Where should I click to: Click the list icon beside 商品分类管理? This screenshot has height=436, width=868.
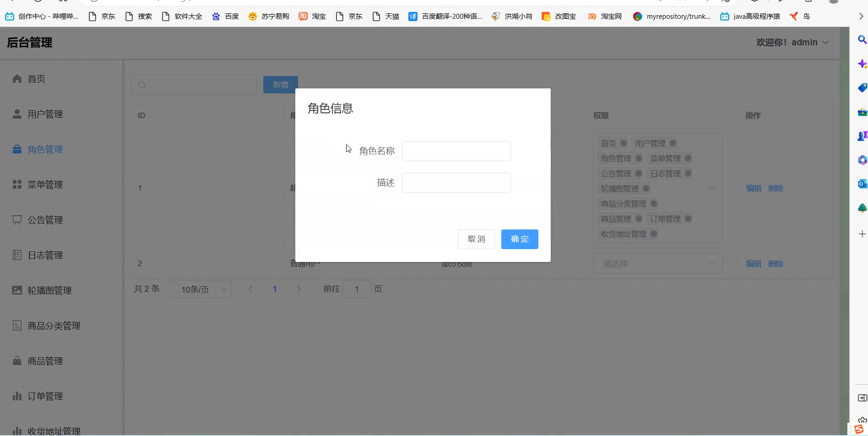17,326
